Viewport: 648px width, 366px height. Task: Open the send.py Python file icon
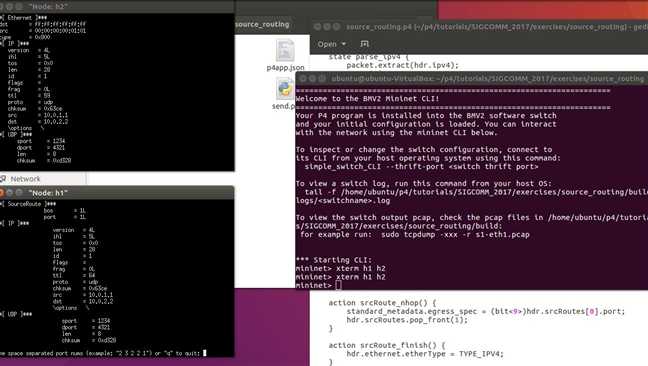[x=285, y=89]
